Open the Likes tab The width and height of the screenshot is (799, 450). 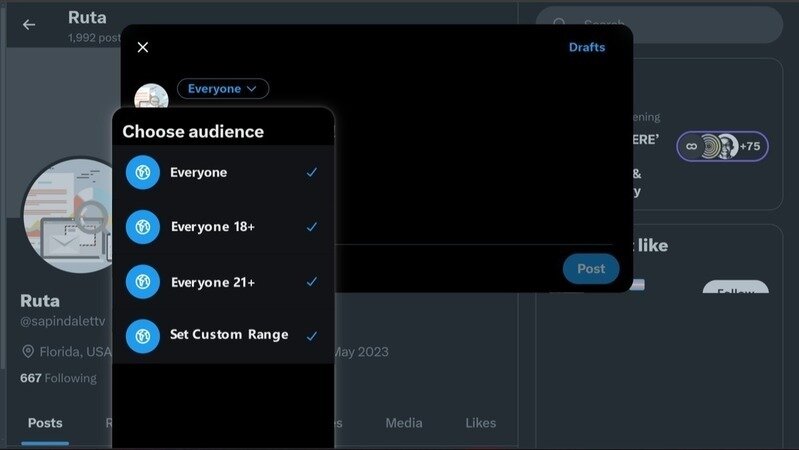click(480, 423)
